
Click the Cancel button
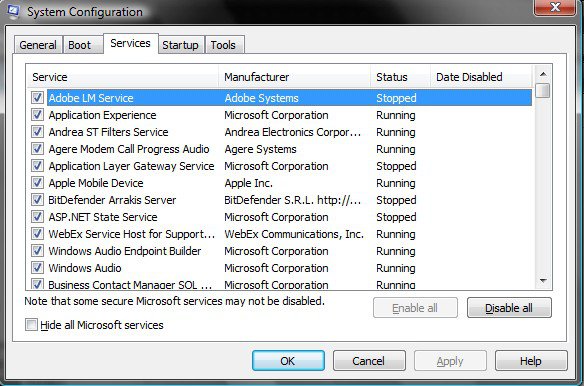pos(369,361)
